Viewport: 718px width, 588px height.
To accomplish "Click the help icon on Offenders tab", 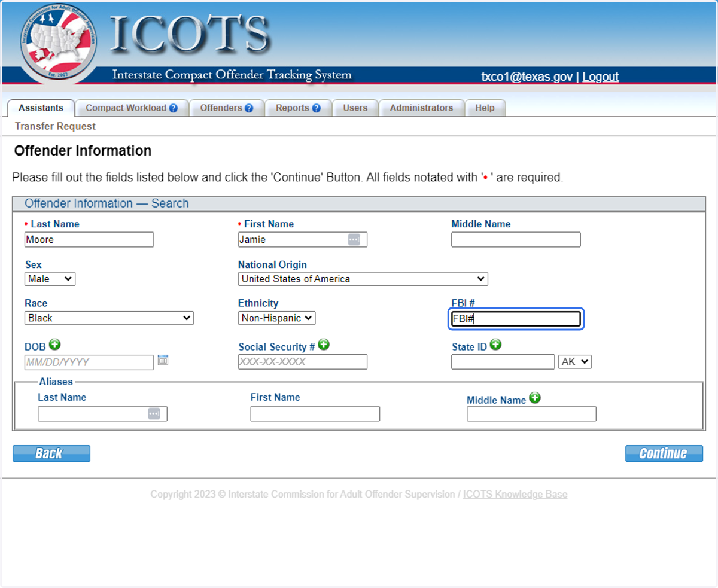I will pos(249,108).
